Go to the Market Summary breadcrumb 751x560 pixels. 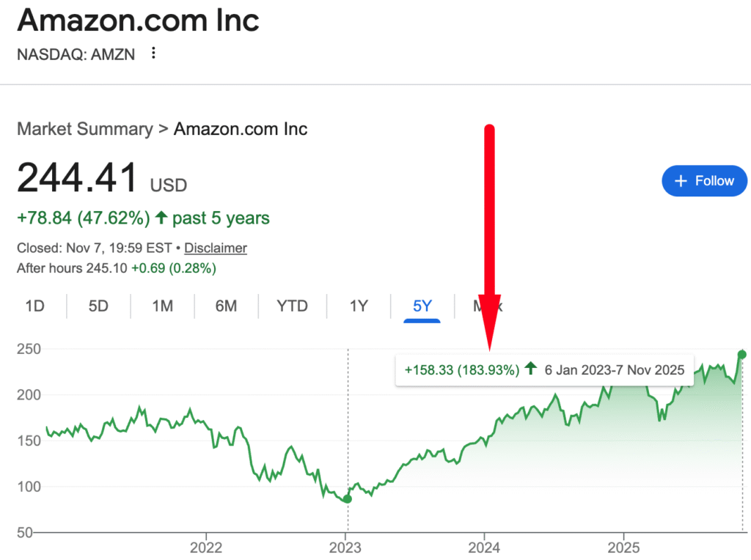click(84, 130)
